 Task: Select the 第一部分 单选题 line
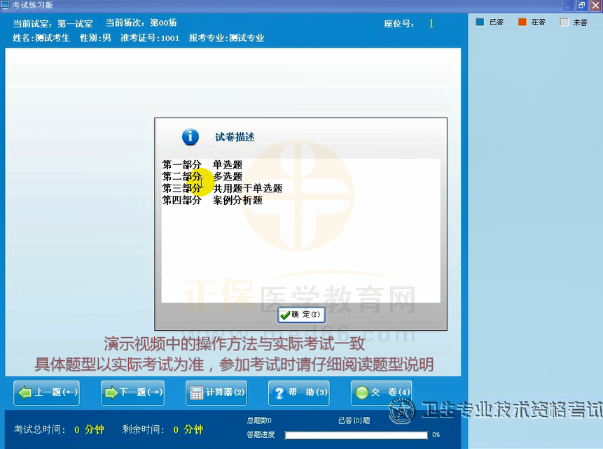click(203, 164)
